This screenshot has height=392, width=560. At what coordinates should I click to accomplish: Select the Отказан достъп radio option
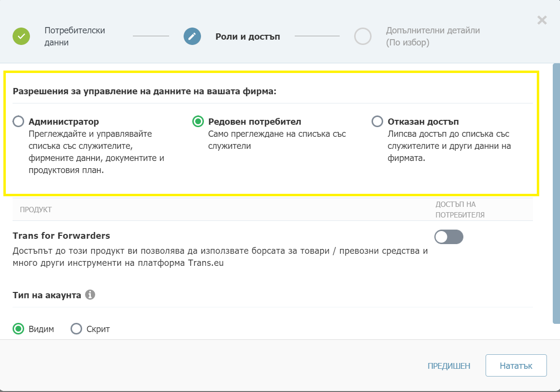(377, 121)
